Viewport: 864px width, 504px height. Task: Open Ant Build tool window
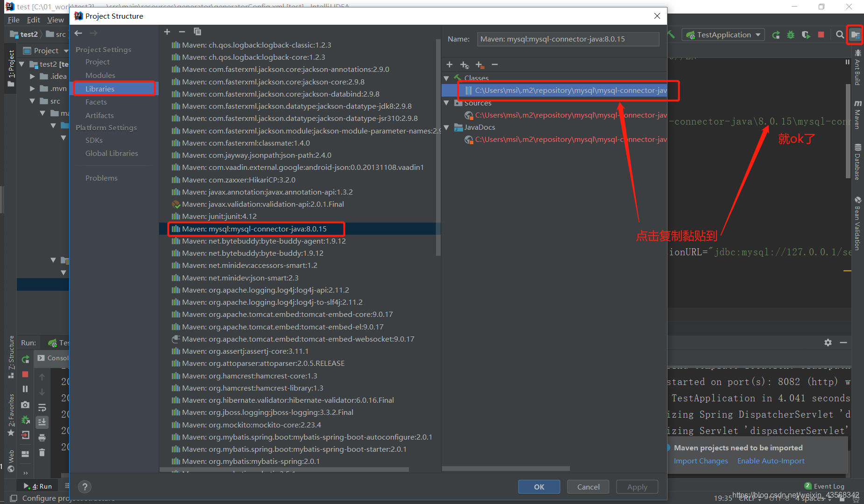pyautogui.click(x=857, y=67)
